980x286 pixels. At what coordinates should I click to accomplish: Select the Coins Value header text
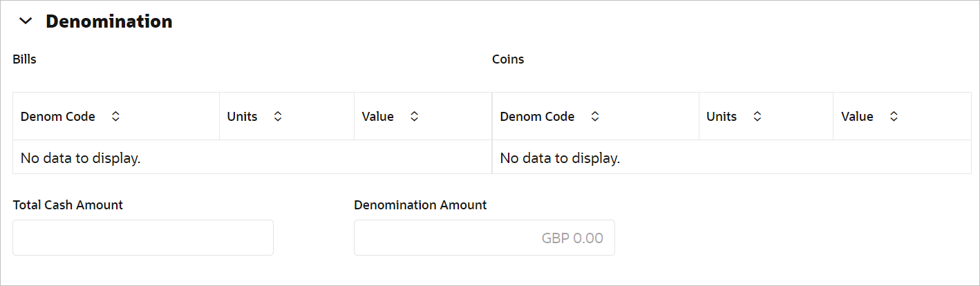[857, 117]
